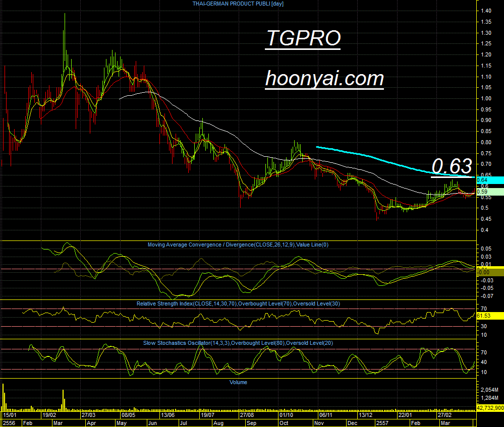Select the 27/03 date label

click(88, 415)
